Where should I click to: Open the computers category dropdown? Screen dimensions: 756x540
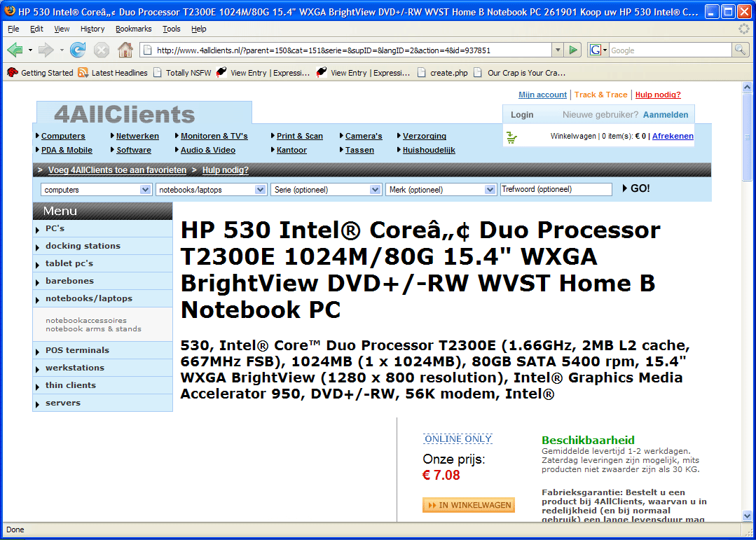tap(97, 190)
